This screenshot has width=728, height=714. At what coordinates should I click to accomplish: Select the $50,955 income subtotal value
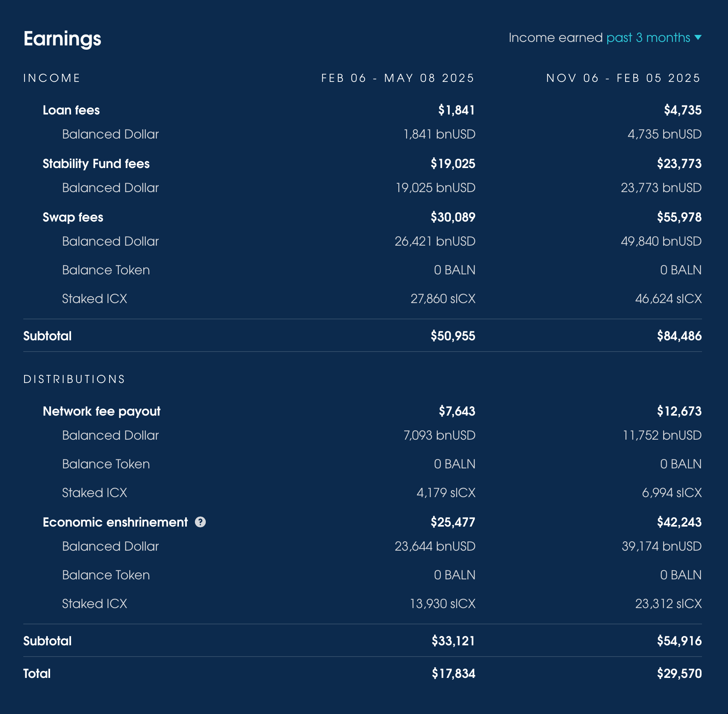pyautogui.click(x=453, y=336)
